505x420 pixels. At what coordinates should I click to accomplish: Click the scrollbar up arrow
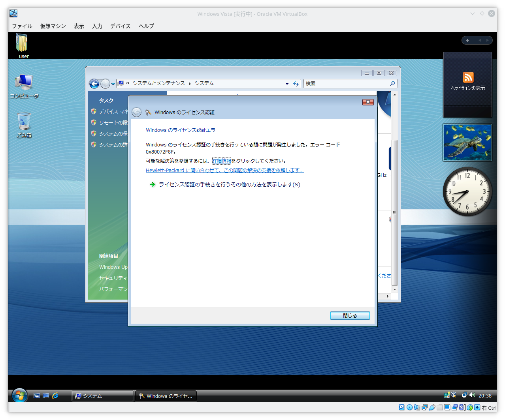point(394,95)
